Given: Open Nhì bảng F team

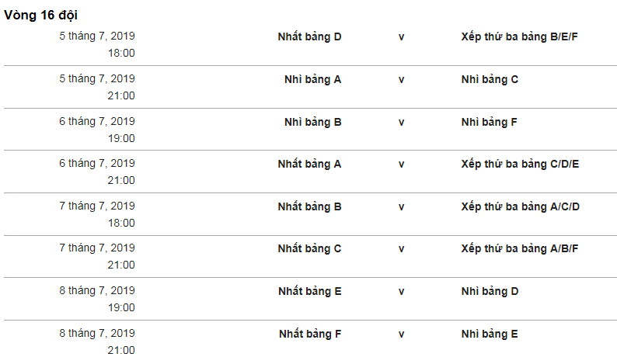Looking at the screenshot, I should coord(489,123).
